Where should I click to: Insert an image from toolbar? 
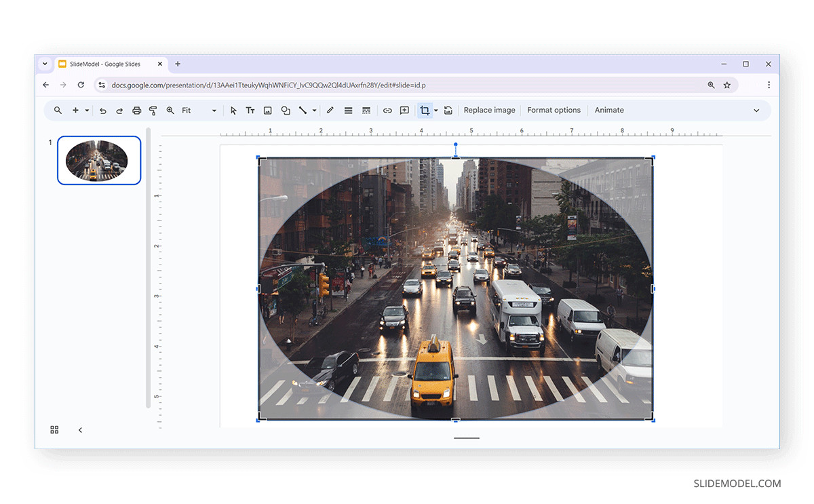pos(268,111)
